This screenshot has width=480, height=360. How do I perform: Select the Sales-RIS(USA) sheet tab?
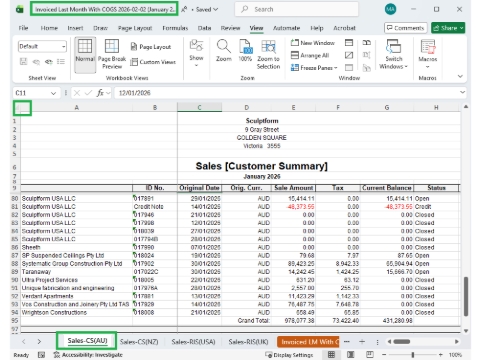(x=193, y=342)
